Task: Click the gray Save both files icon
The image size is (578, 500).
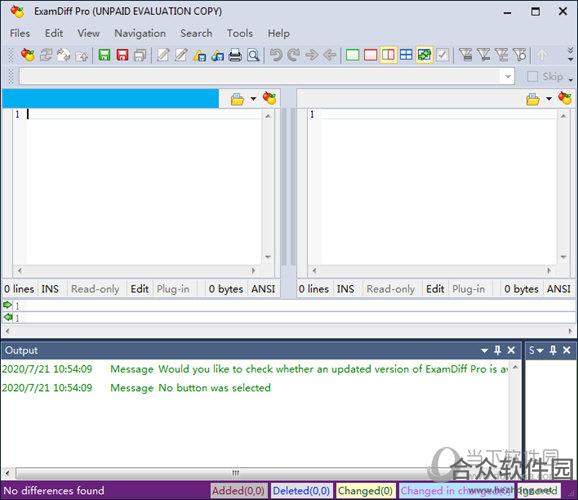Action: point(140,55)
